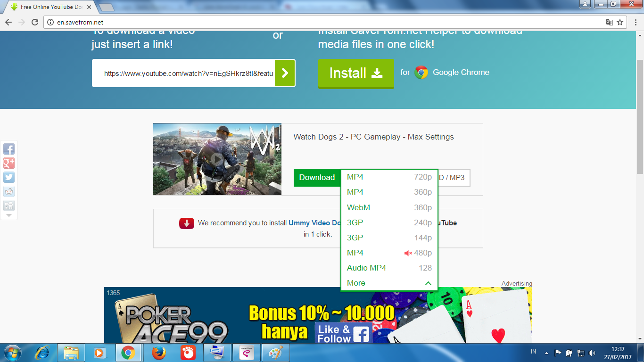Choose 3GP 144p download option
644x362 pixels.
pos(389,238)
